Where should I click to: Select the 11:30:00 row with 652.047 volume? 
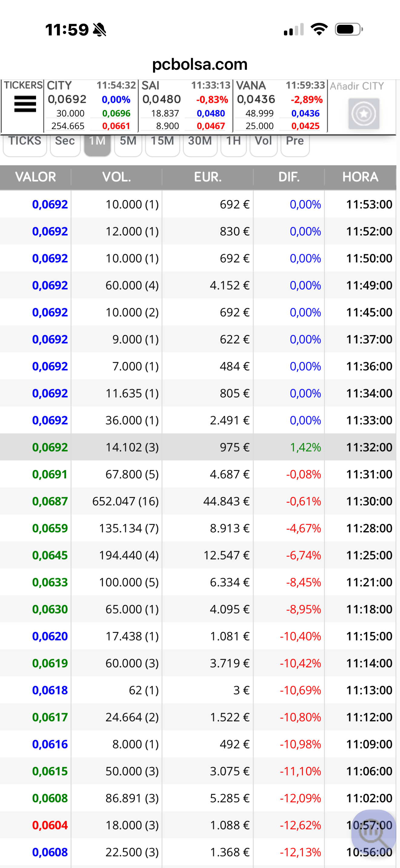click(198, 501)
